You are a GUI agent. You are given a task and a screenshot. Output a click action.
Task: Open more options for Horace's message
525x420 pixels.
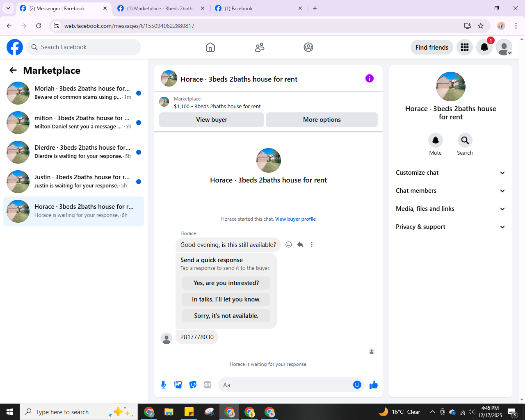[x=312, y=244]
